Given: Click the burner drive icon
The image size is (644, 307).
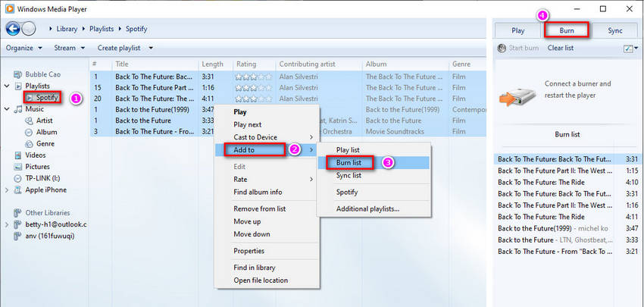Looking at the screenshot, I should 518,96.
